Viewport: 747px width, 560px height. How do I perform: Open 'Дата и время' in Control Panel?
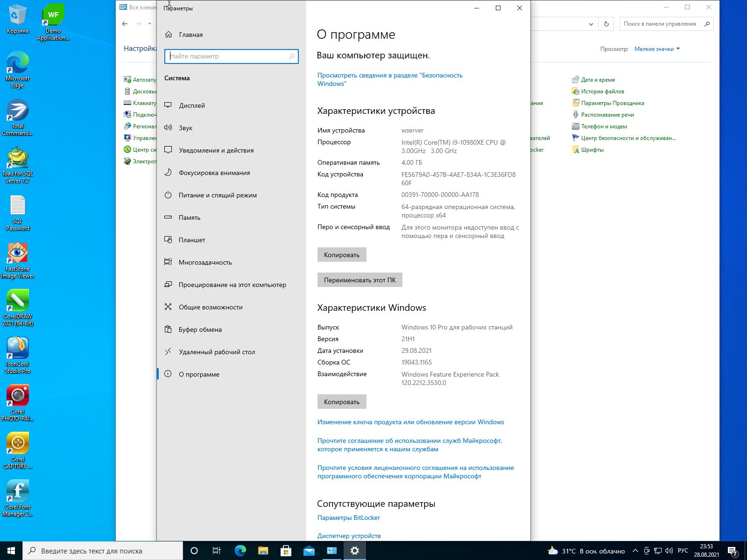click(x=593, y=80)
